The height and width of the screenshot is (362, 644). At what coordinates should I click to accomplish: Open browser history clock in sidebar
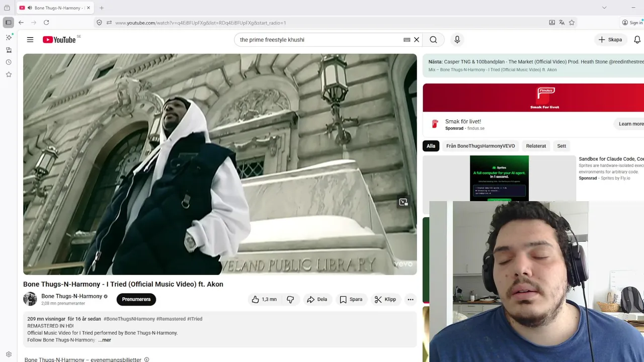point(9,62)
